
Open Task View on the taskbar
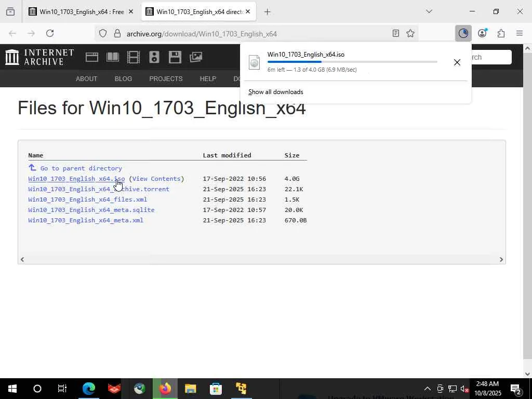click(x=62, y=389)
